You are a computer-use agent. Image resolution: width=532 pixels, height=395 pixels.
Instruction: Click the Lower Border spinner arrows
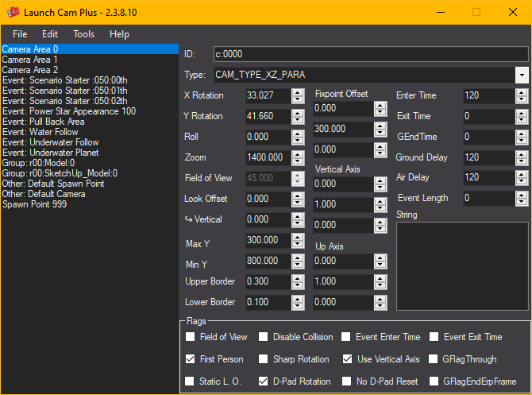(x=298, y=302)
